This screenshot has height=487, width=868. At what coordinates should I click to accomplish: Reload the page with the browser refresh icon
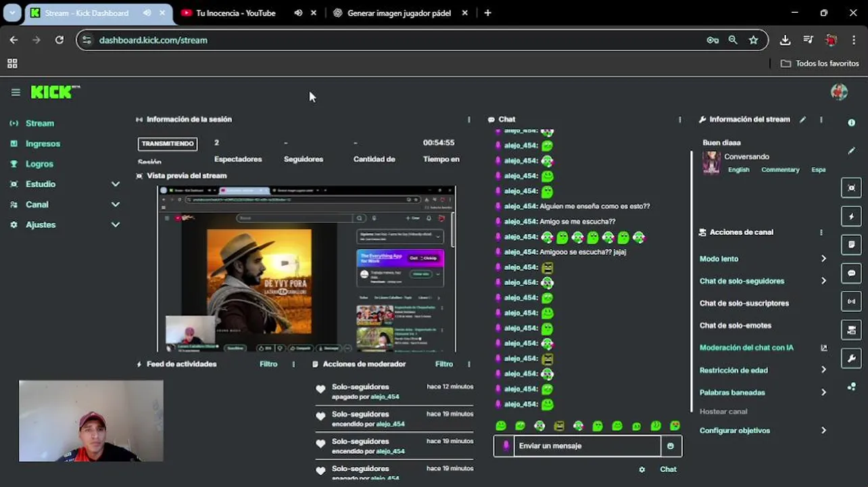pyautogui.click(x=59, y=40)
